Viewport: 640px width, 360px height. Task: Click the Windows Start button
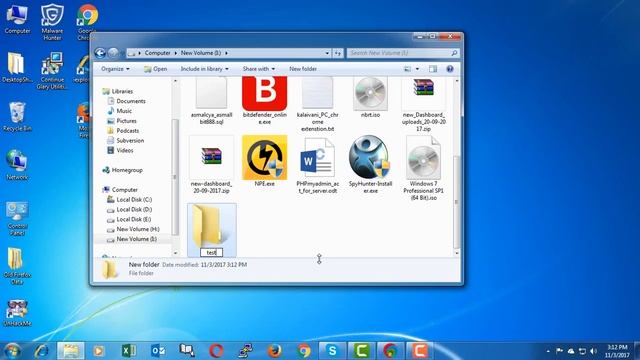point(12,351)
